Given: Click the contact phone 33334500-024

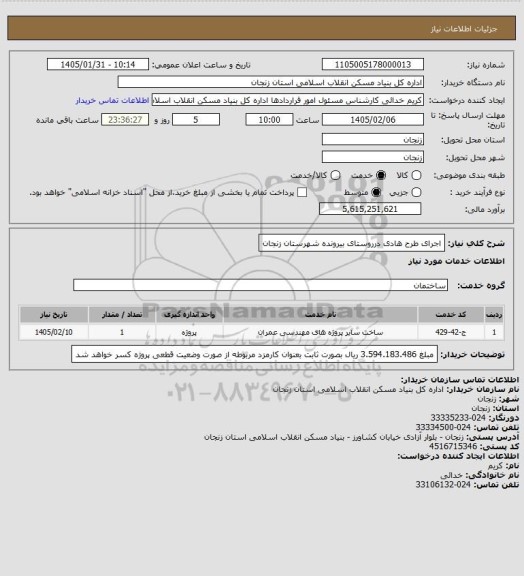Looking at the screenshot, I should pyautogui.click(x=443, y=427).
